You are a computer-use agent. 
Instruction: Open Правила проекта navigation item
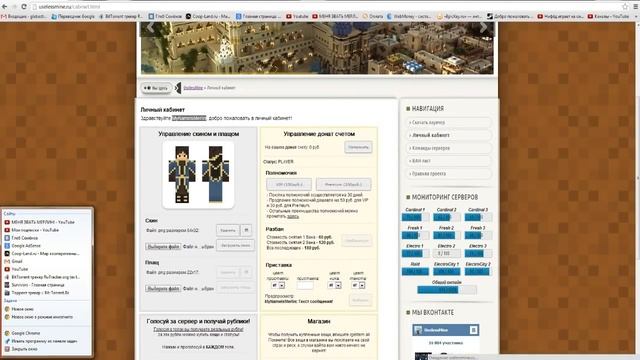tap(449, 174)
